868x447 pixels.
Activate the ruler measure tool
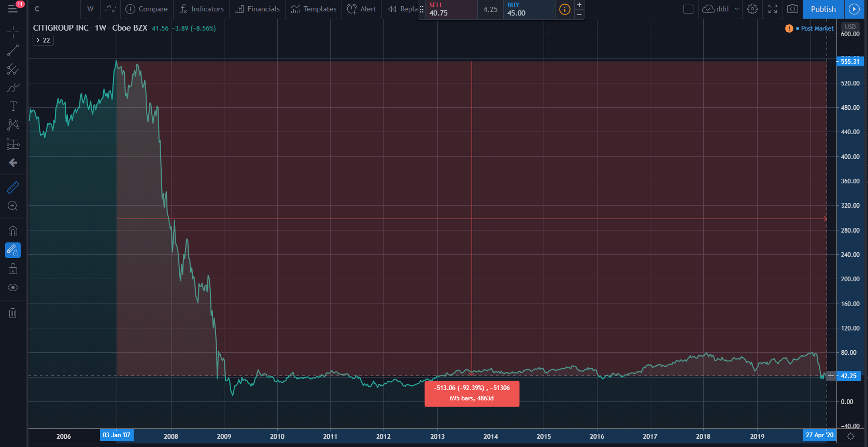tap(13, 188)
